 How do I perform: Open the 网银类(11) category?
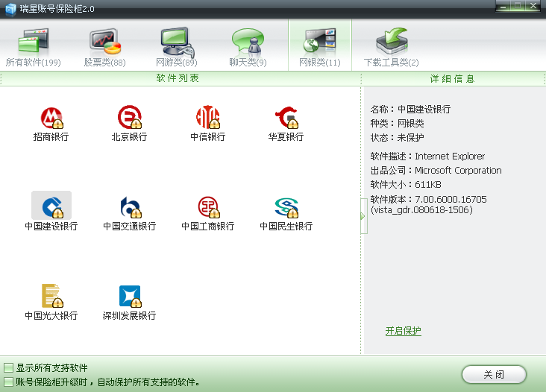click(x=320, y=45)
